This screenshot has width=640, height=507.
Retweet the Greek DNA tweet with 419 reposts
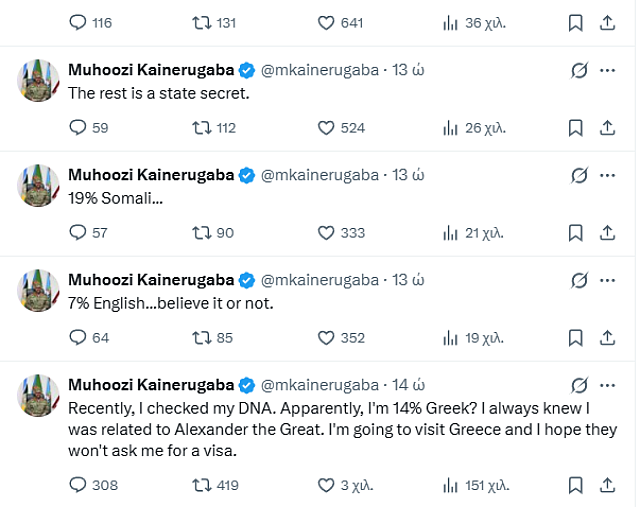(202, 485)
